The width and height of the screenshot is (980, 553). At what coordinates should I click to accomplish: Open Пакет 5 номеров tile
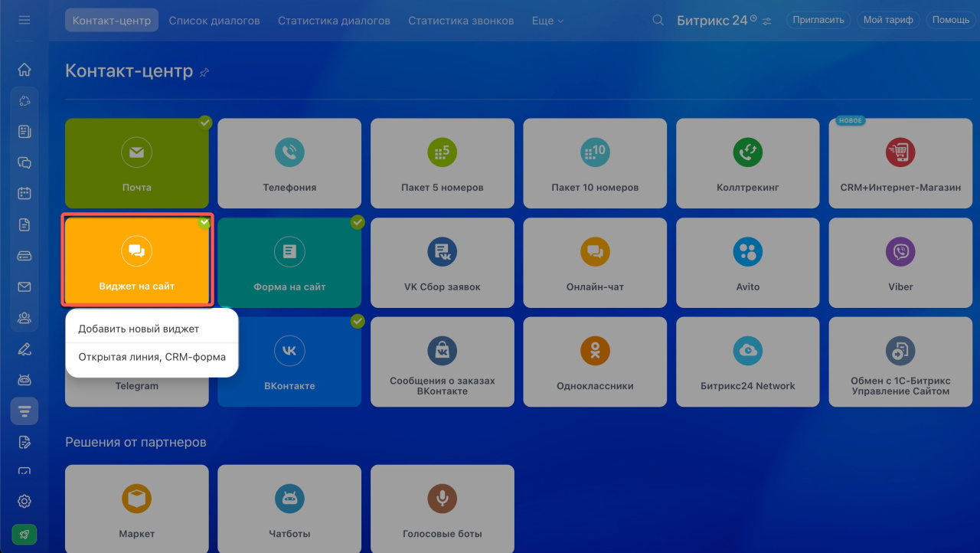coord(443,163)
